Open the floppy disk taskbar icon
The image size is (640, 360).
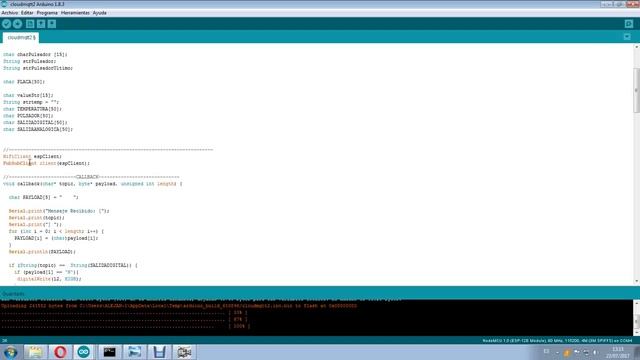coord(159,352)
